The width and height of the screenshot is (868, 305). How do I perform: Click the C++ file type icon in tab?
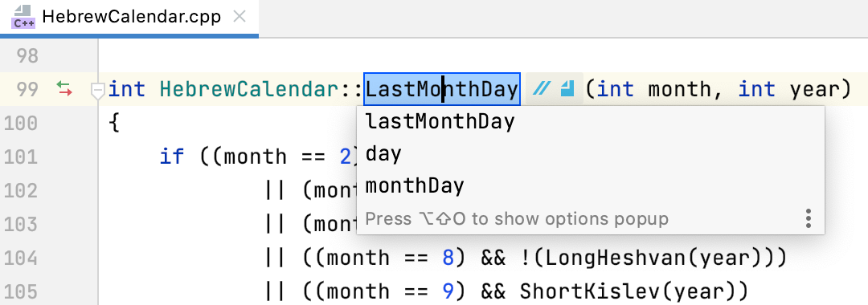point(23,17)
